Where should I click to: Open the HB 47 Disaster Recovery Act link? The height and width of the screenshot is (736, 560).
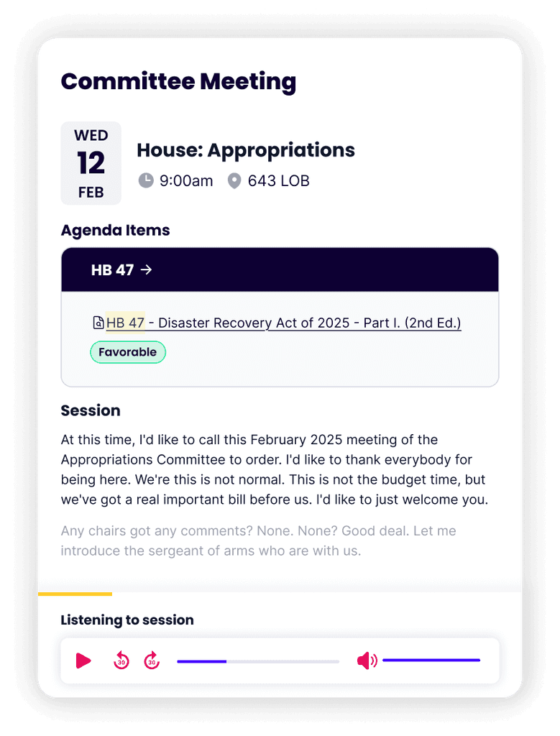[x=283, y=323]
